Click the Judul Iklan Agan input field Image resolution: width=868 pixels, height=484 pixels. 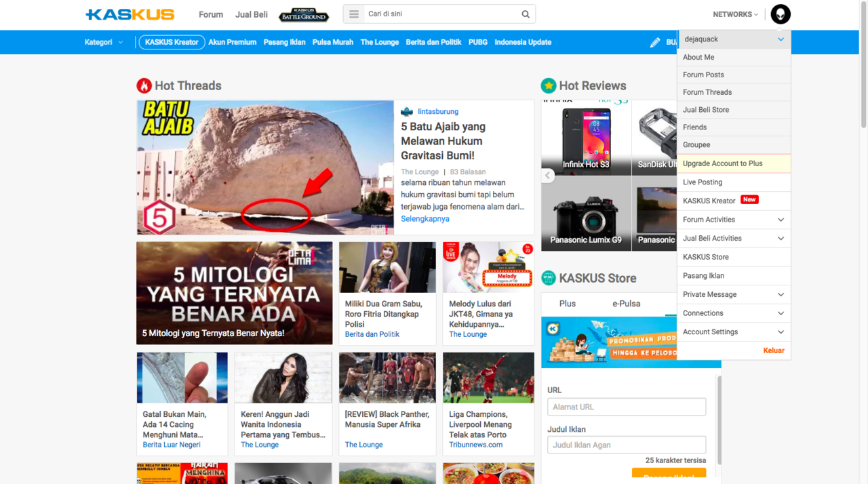click(x=627, y=445)
